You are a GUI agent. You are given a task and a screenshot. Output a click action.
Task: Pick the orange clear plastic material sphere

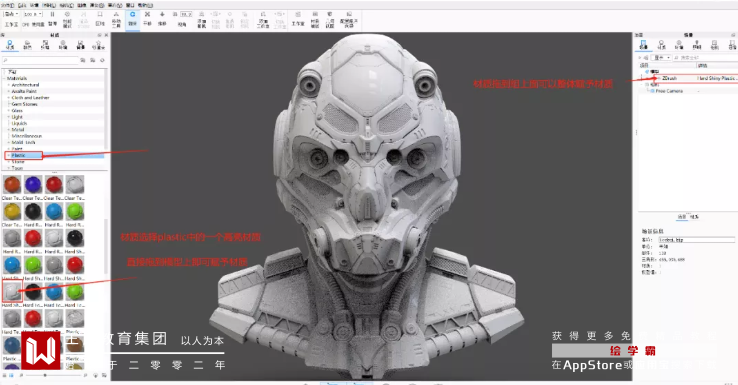tap(12, 184)
